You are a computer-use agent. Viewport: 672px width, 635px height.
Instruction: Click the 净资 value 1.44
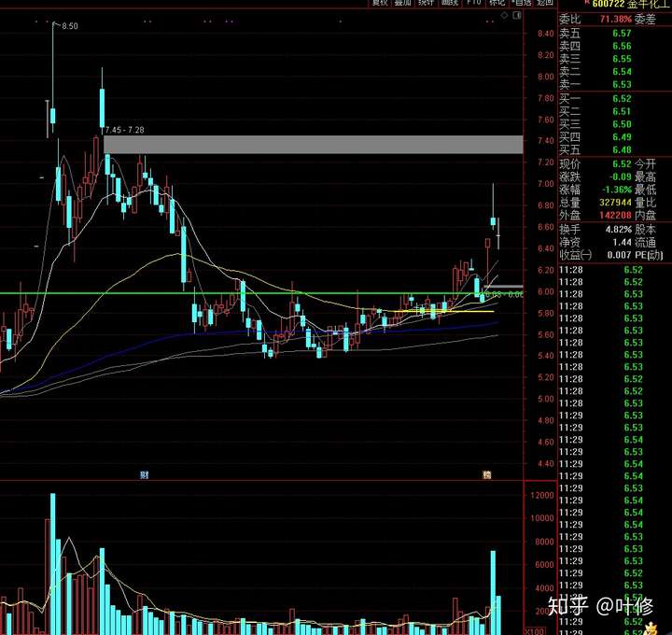point(622,242)
